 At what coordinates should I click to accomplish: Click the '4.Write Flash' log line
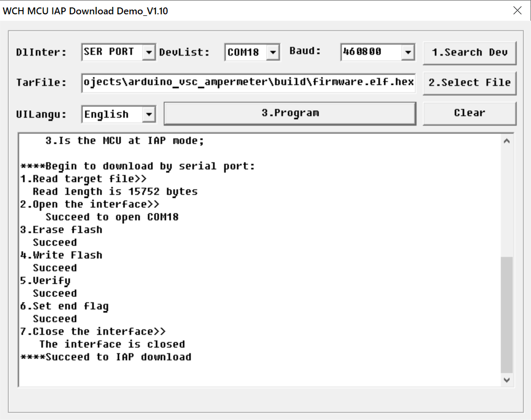click(61, 255)
